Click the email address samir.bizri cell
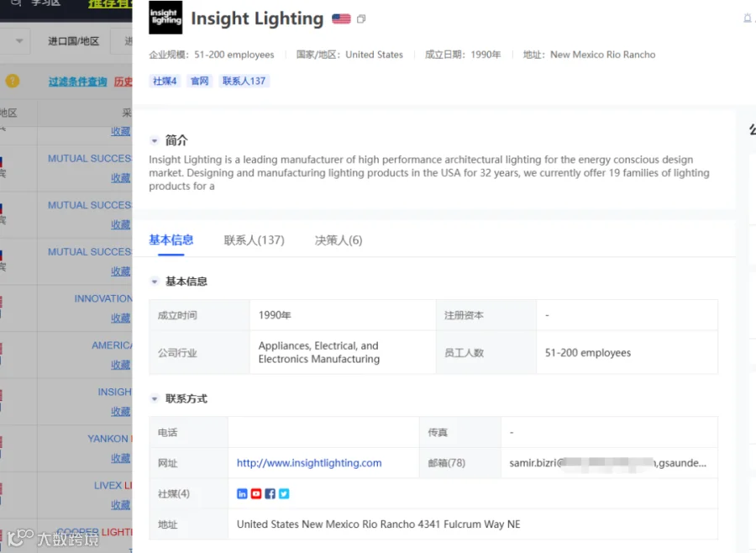The image size is (756, 553). 608,463
